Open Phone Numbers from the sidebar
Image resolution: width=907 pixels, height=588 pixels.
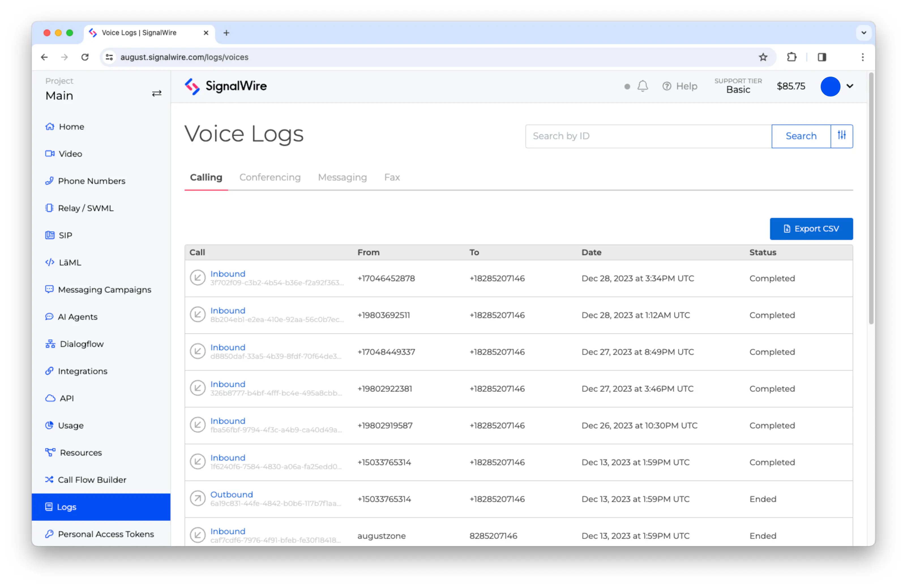tap(91, 181)
